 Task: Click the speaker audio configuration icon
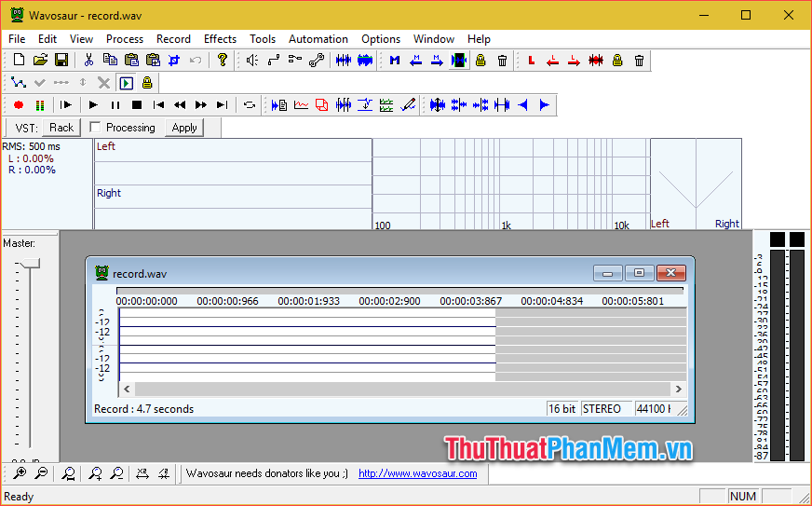pyautogui.click(x=252, y=61)
